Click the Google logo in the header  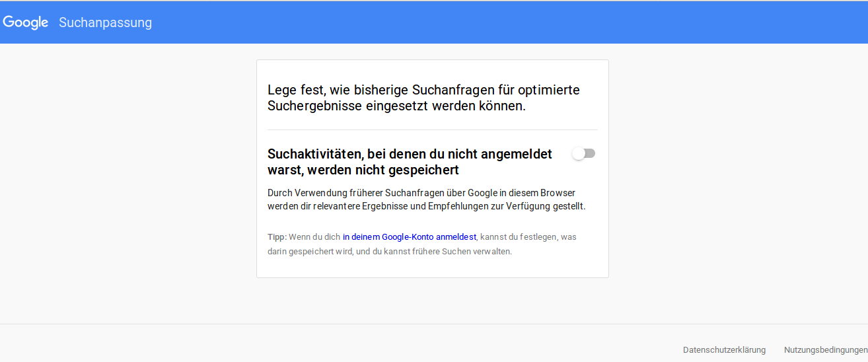(26, 22)
